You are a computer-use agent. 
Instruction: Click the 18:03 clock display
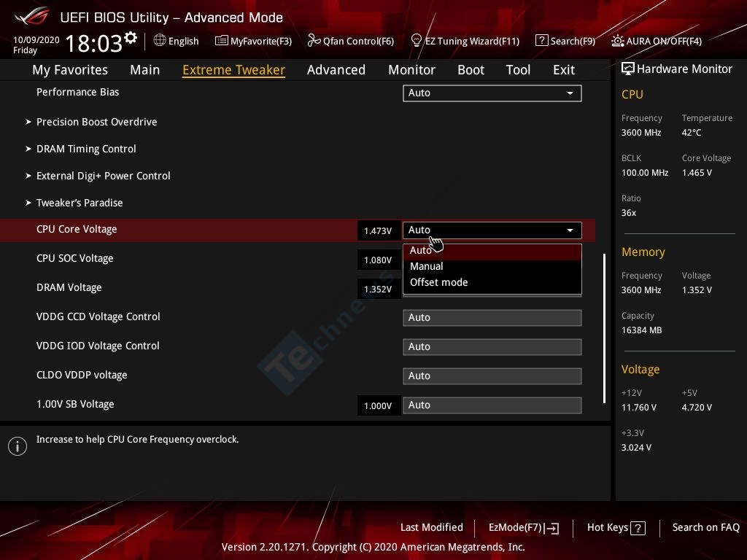pyautogui.click(x=94, y=43)
